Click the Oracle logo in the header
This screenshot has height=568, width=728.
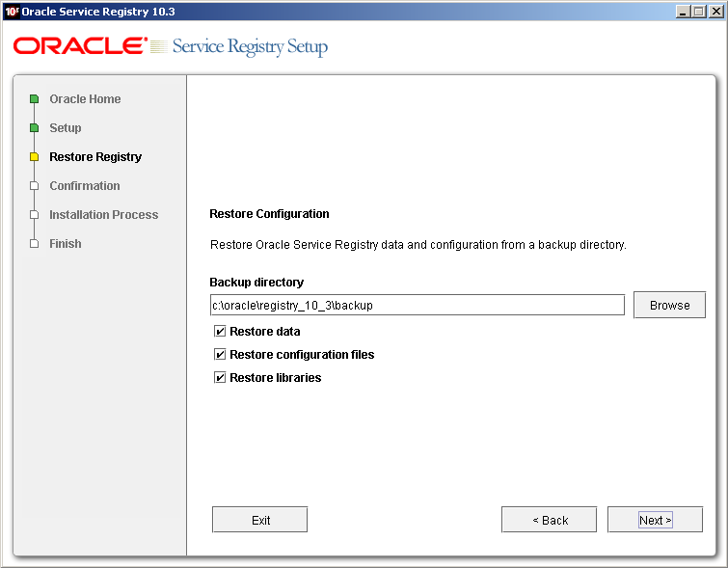80,46
